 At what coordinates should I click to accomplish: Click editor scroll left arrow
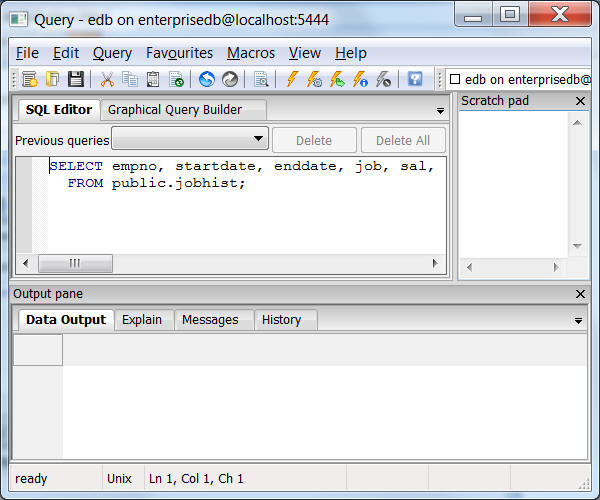(x=26, y=263)
